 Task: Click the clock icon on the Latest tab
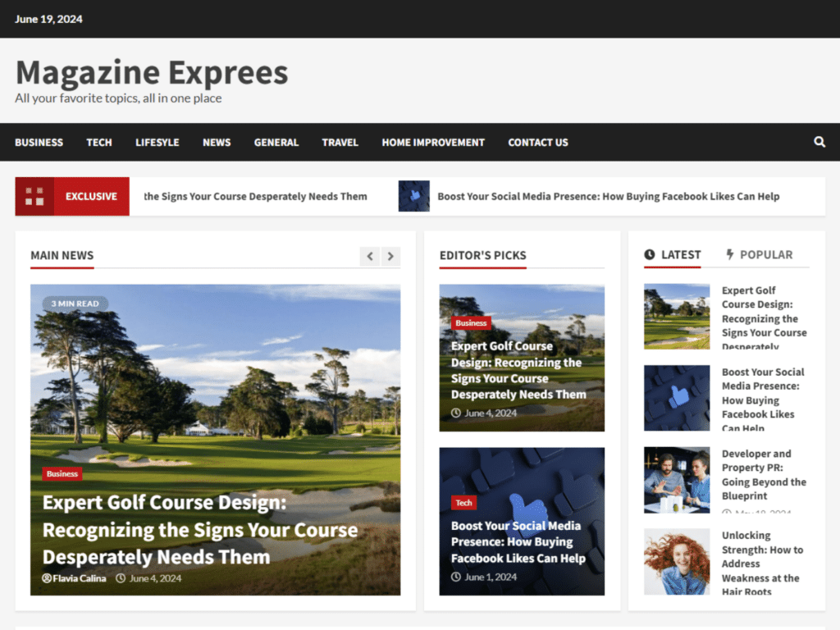pyautogui.click(x=649, y=254)
